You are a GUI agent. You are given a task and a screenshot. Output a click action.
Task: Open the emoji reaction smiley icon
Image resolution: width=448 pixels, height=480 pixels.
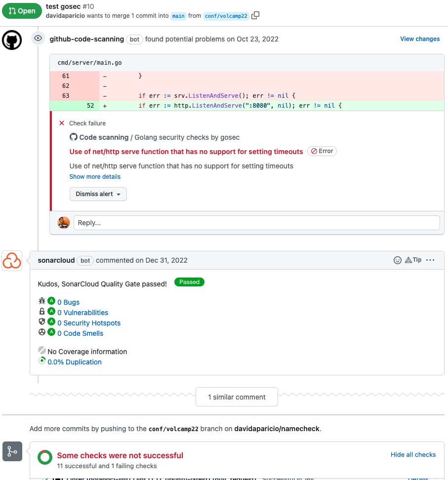click(x=398, y=260)
